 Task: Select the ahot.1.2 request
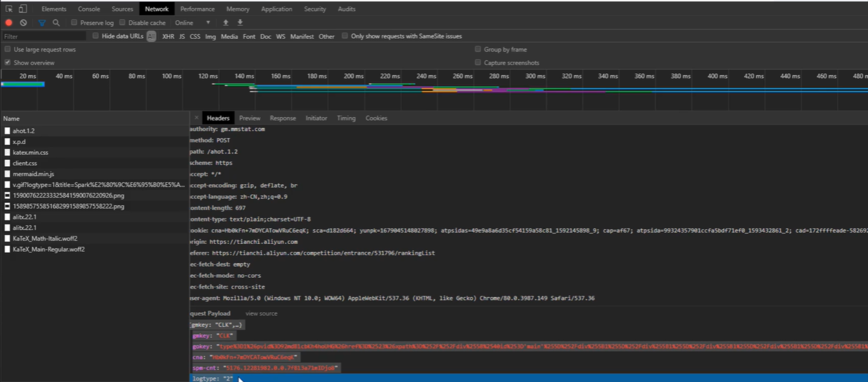pyautogui.click(x=95, y=131)
